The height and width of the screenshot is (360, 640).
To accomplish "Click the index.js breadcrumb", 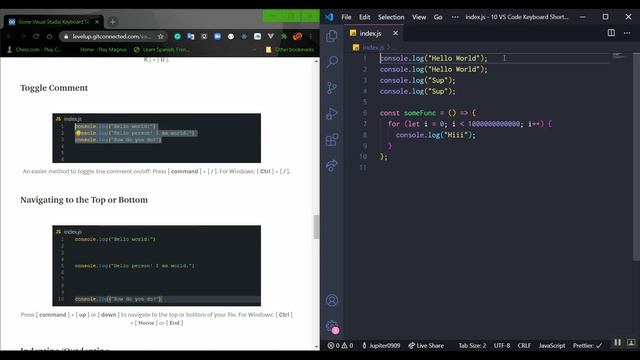I will (x=373, y=47).
